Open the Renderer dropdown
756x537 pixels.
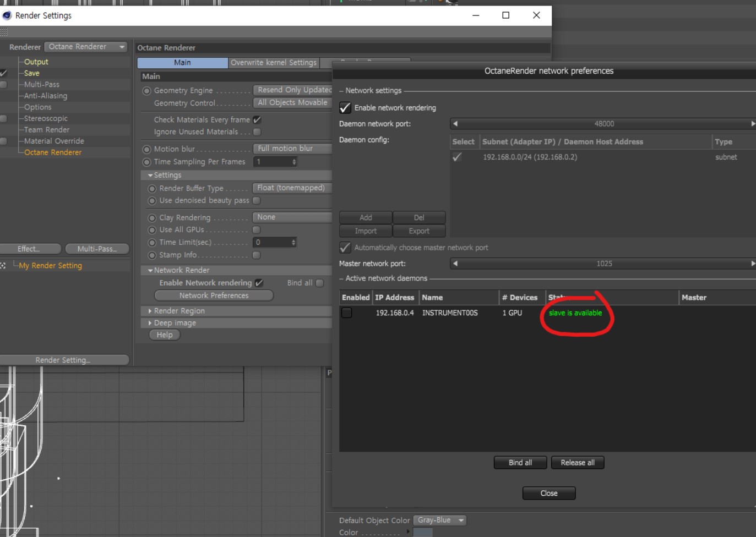point(86,47)
